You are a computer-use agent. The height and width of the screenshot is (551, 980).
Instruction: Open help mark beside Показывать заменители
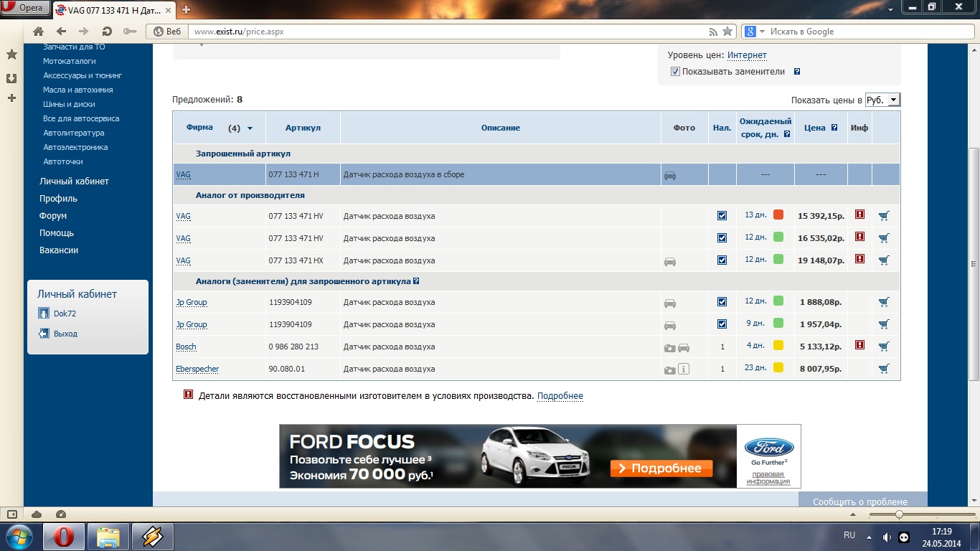797,72
